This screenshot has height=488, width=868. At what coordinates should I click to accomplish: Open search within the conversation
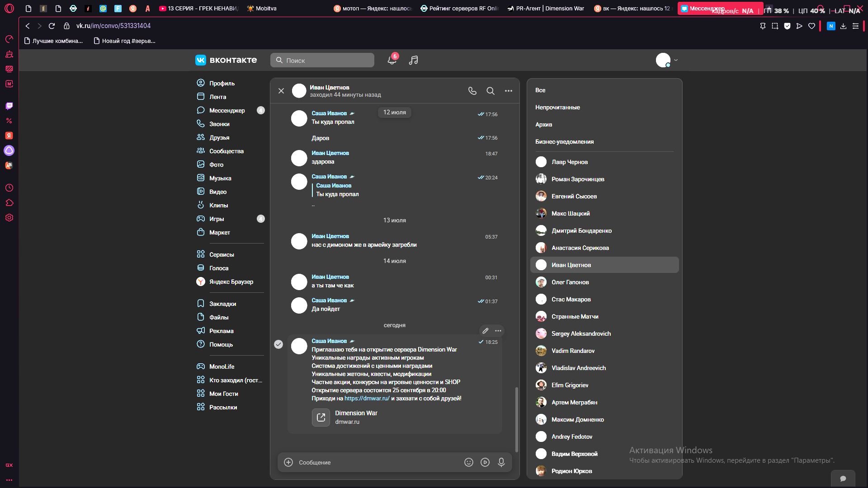click(x=491, y=91)
